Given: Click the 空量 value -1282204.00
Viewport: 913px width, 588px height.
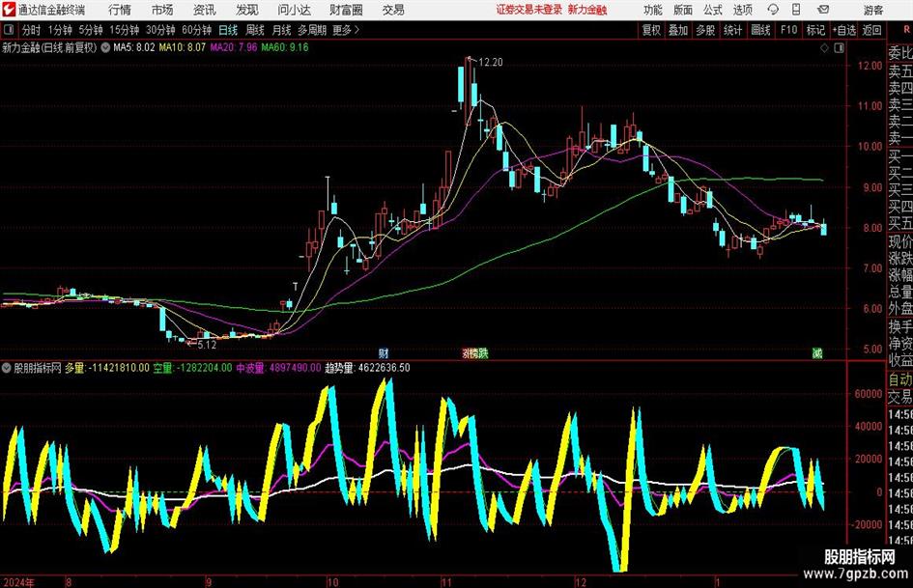Looking at the screenshot, I should point(204,368).
